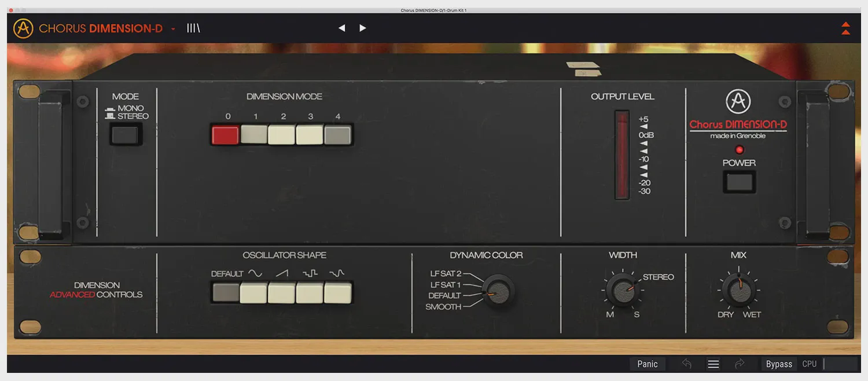The image size is (868, 381).
Task: Select Dimension Mode 0 red button
Action: [225, 135]
